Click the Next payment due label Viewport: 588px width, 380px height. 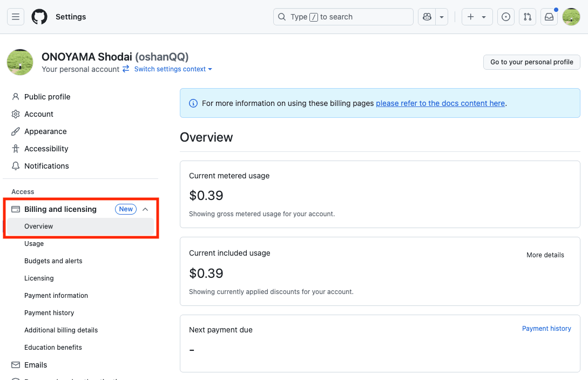pyautogui.click(x=221, y=330)
